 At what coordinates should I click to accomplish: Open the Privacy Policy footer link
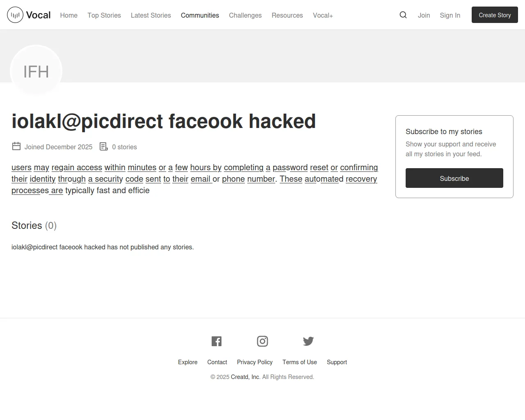(x=255, y=362)
